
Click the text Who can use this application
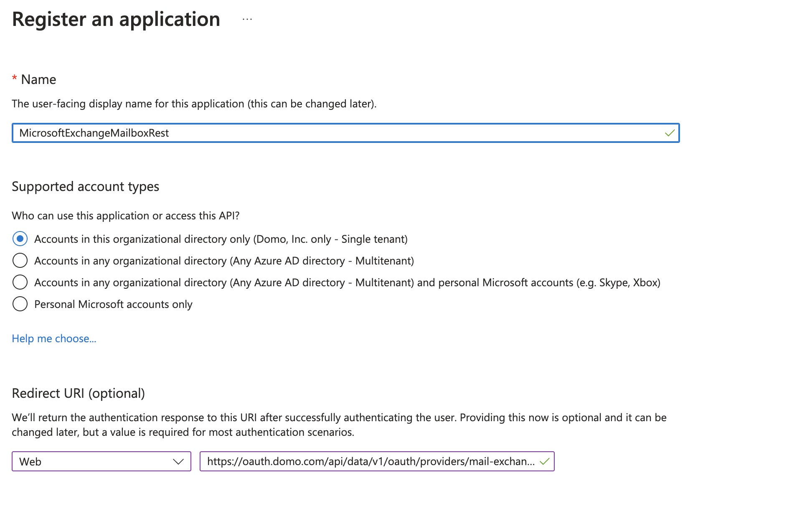click(126, 216)
